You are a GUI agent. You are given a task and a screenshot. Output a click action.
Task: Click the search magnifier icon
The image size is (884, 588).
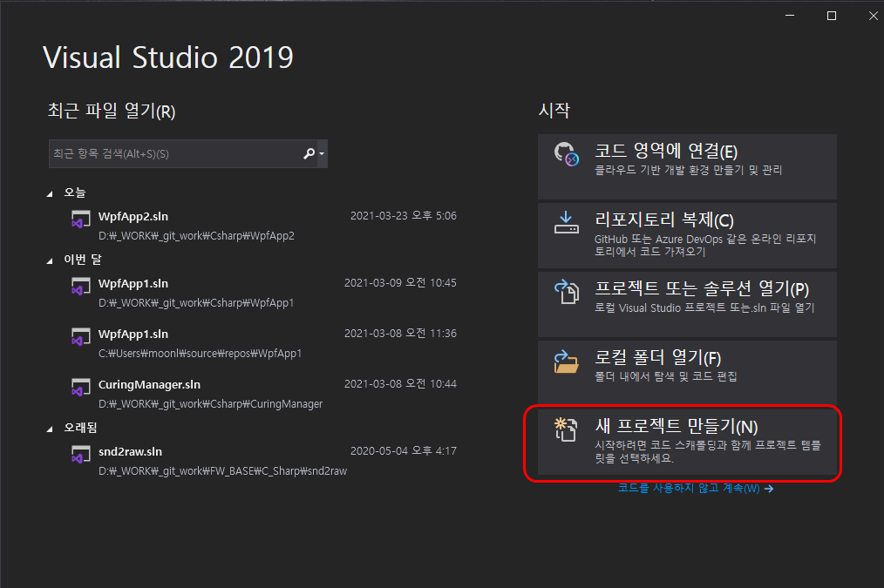[309, 153]
